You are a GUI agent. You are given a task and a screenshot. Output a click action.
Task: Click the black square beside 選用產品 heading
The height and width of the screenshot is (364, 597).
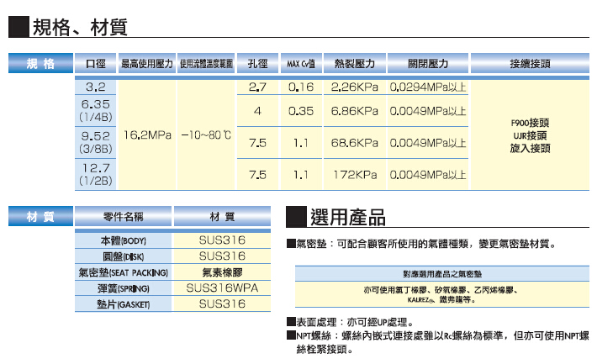point(295,216)
